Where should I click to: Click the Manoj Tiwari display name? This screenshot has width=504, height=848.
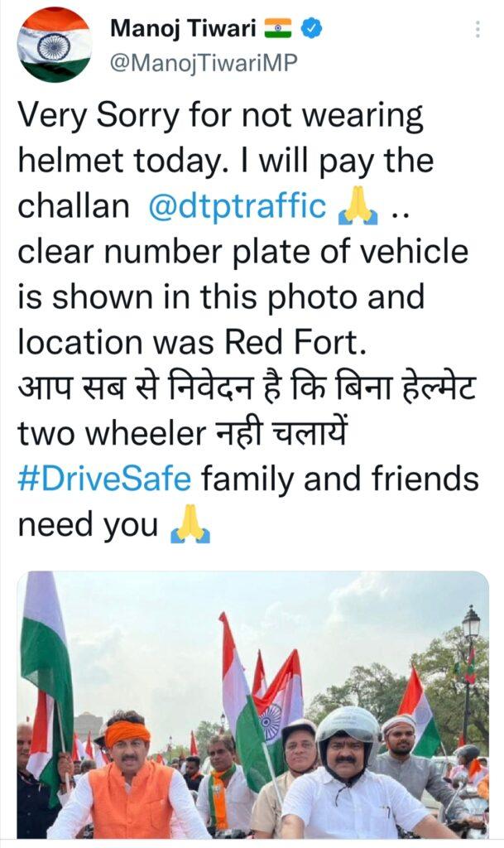coord(183,28)
